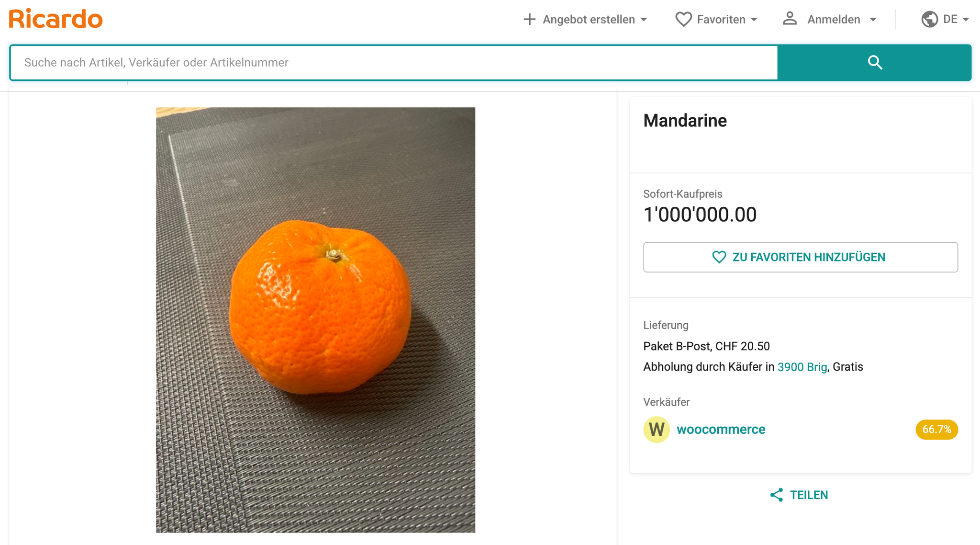The width and height of the screenshot is (980, 545).
Task: Click the heart icon next to Favoriten
Action: coord(683,20)
